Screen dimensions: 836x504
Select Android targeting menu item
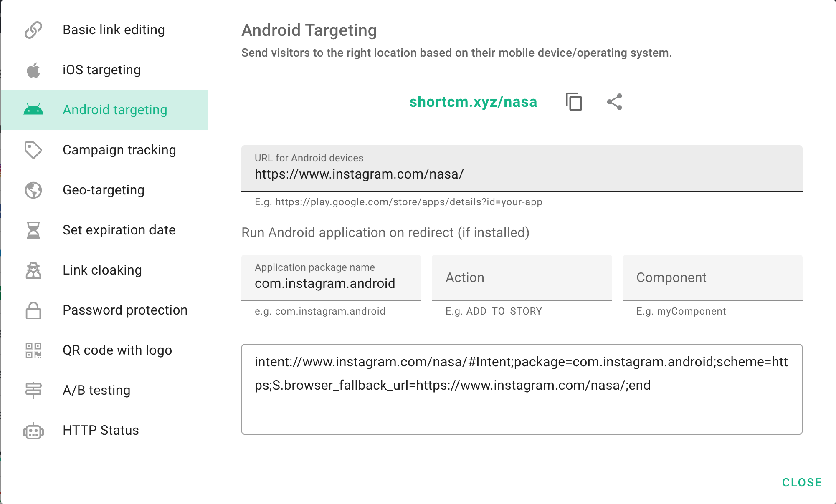pos(104,110)
